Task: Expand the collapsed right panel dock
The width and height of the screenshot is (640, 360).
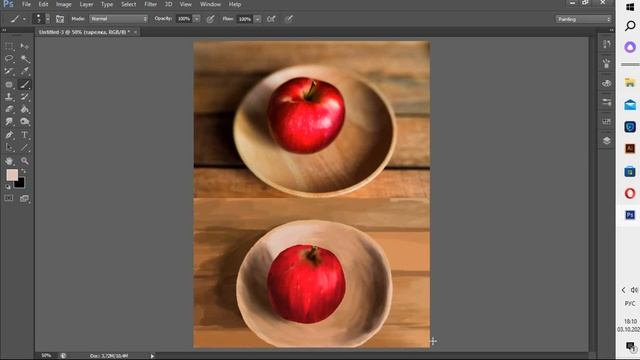Action: click(x=611, y=30)
